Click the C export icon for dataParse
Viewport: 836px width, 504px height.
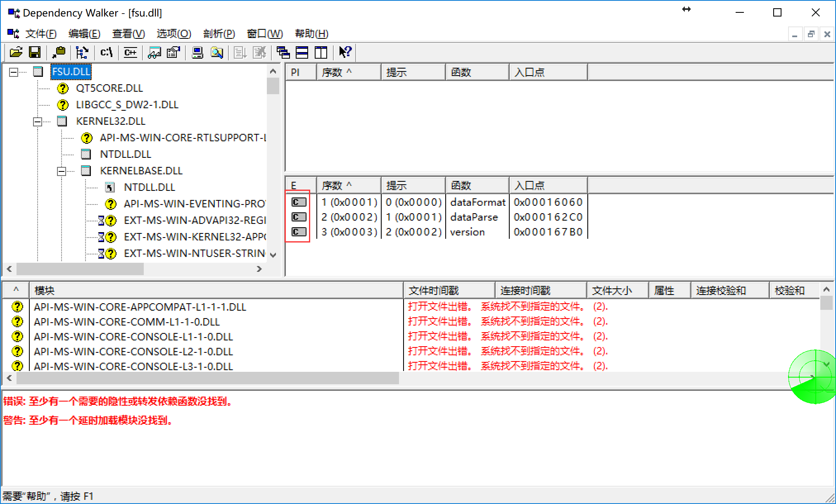(299, 217)
